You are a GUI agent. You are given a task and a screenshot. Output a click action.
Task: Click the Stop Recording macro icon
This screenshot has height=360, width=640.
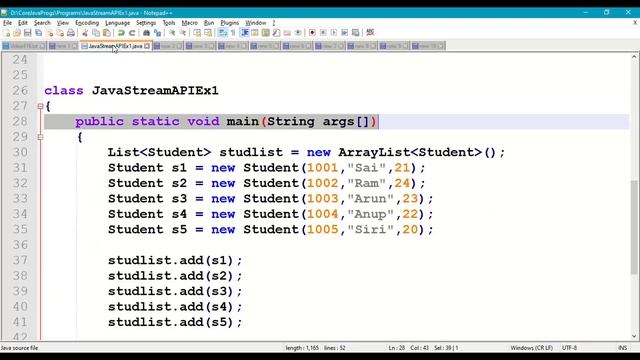coord(323,33)
